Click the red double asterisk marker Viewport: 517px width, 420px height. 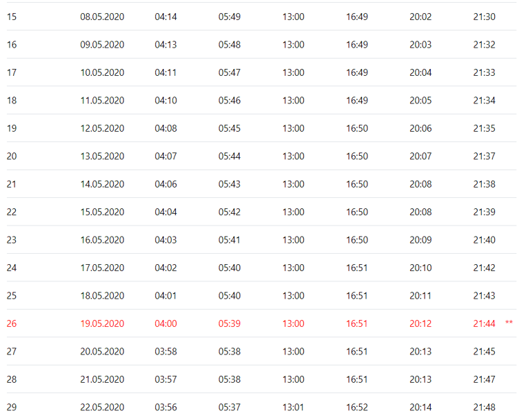pos(509,323)
